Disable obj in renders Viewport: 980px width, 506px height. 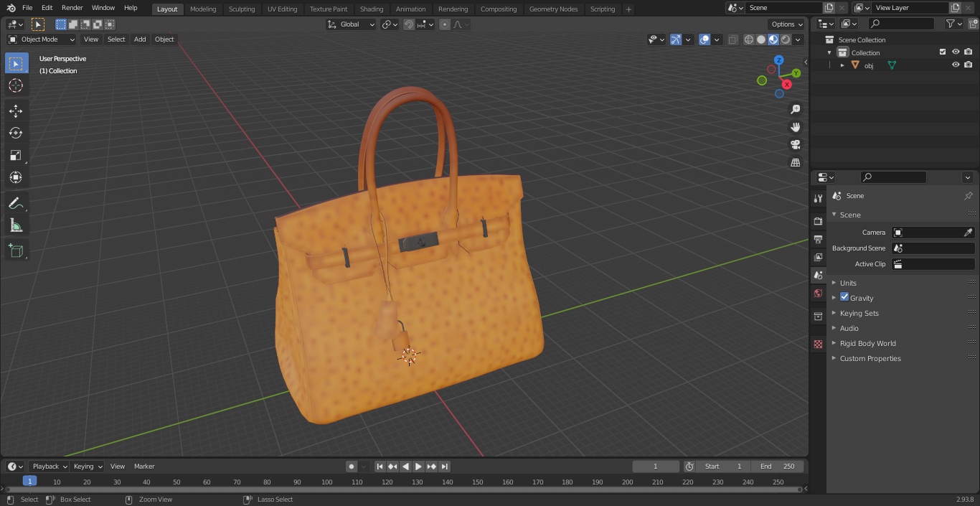969,65
